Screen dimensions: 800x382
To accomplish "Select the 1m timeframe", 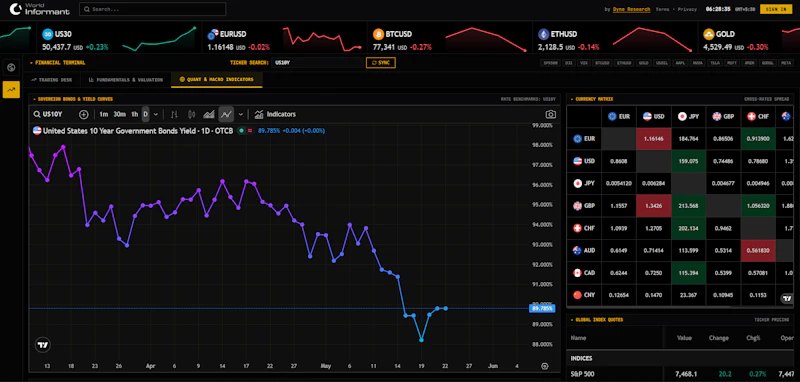I will (x=104, y=114).
